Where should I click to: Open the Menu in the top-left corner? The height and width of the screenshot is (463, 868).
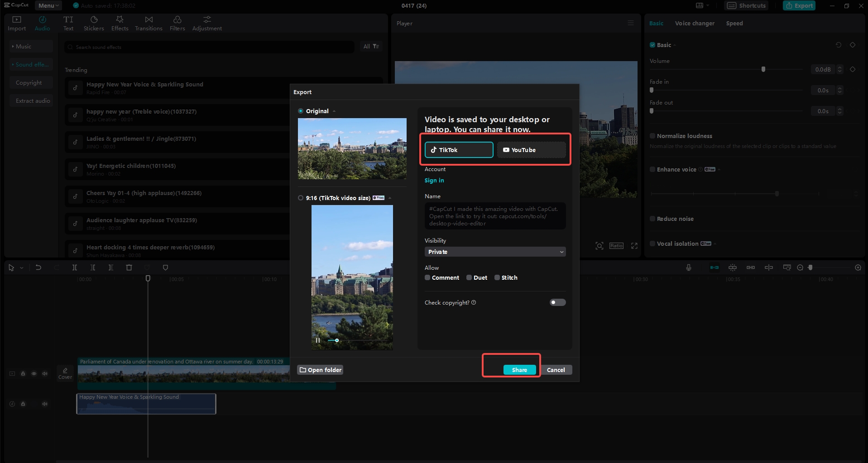[x=48, y=5]
